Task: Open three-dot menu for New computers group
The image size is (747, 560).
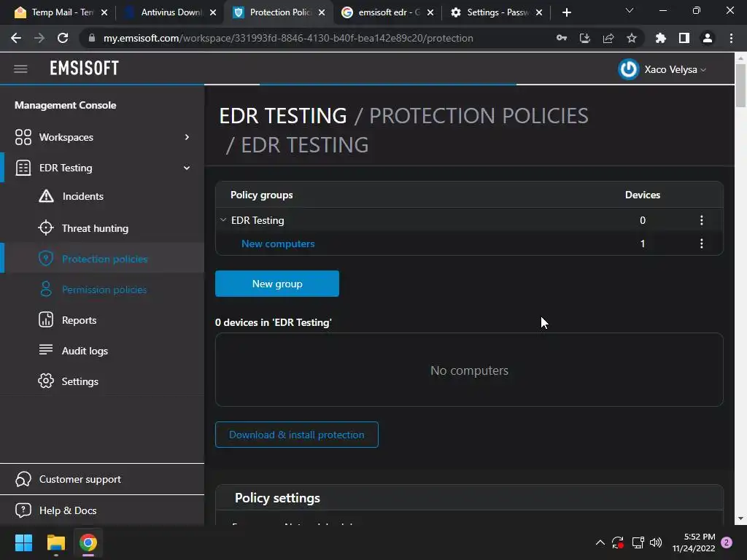Action: point(701,244)
